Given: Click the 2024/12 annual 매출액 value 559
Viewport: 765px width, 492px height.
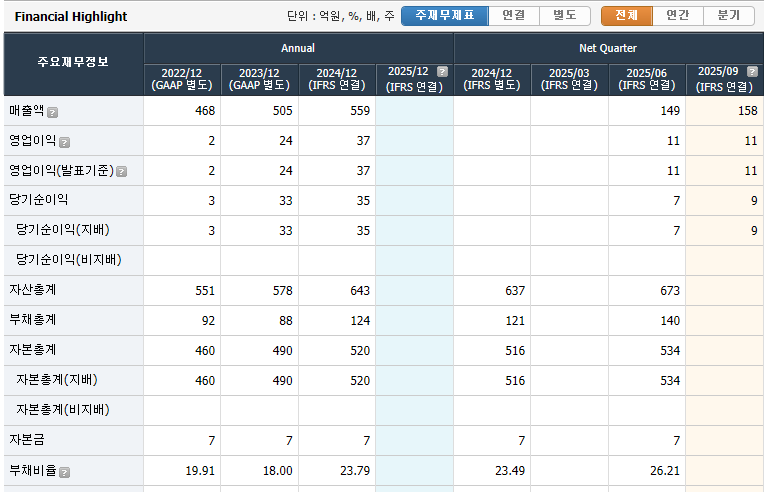Looking at the screenshot, I should tap(358, 111).
